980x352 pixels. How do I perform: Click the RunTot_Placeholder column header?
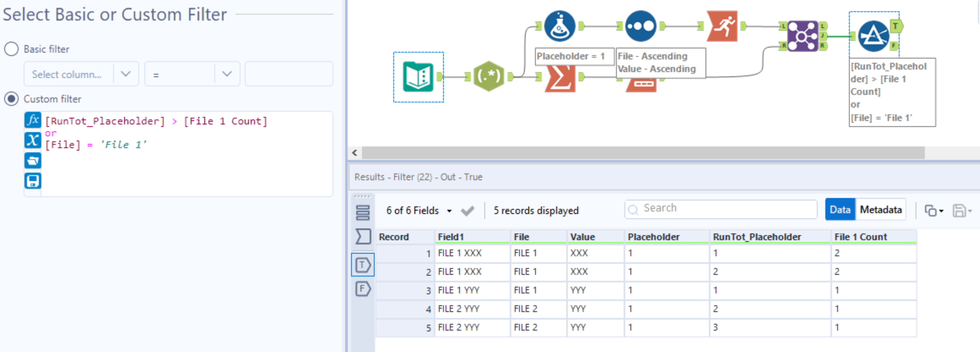coord(757,237)
